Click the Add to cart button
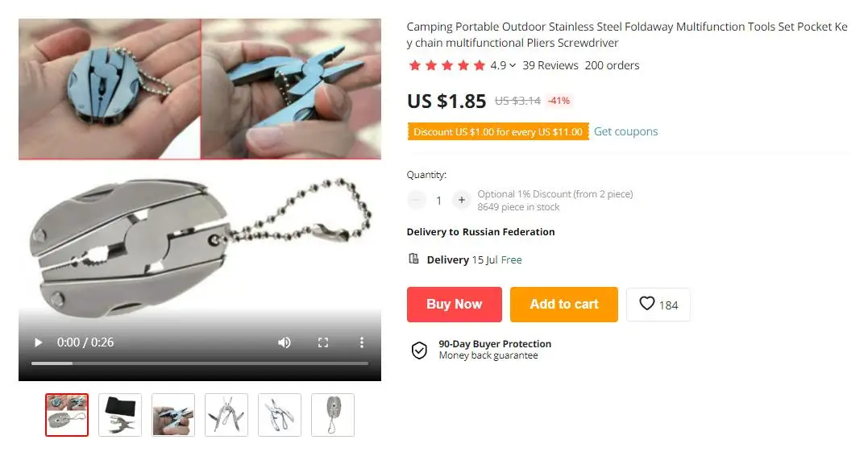This screenshot has width=868, height=473. [x=564, y=305]
